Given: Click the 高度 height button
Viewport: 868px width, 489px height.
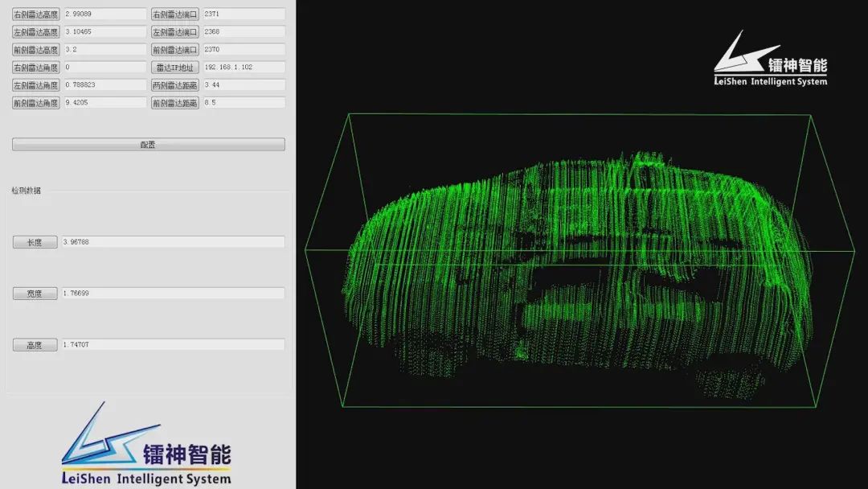Looking at the screenshot, I should 35,345.
